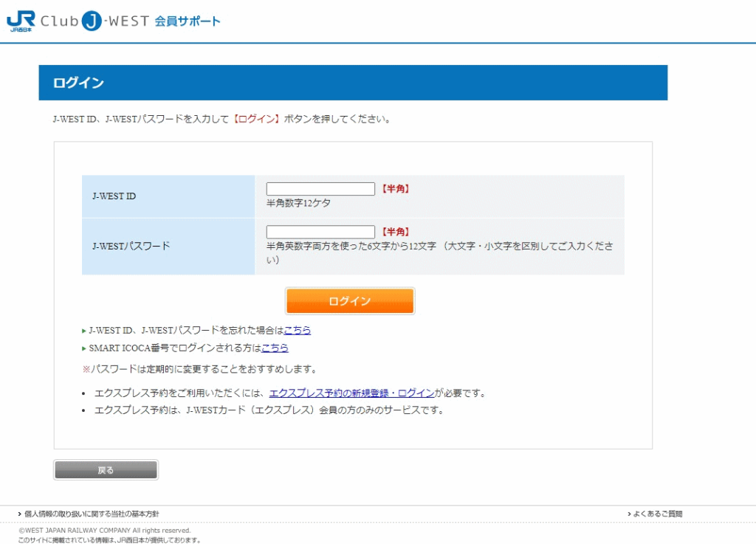Click the blue ログイン title banner
Viewport: 756px width, 544px height.
353,83
